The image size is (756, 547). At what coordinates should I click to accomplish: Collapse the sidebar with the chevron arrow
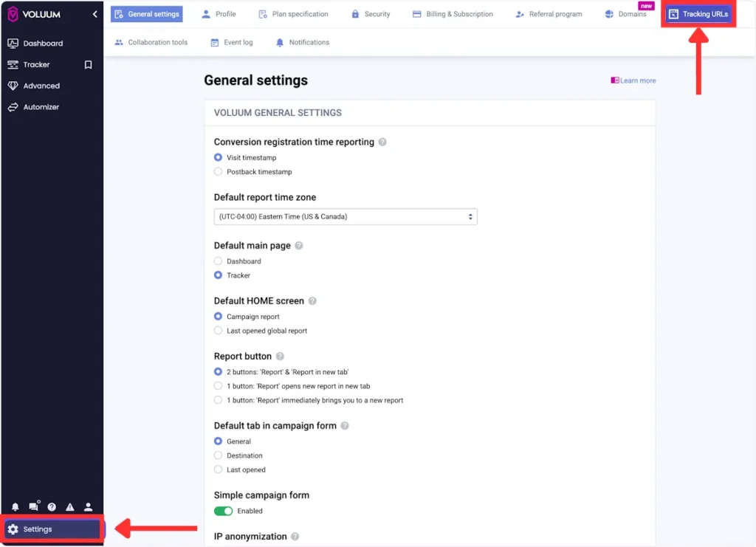click(x=94, y=15)
